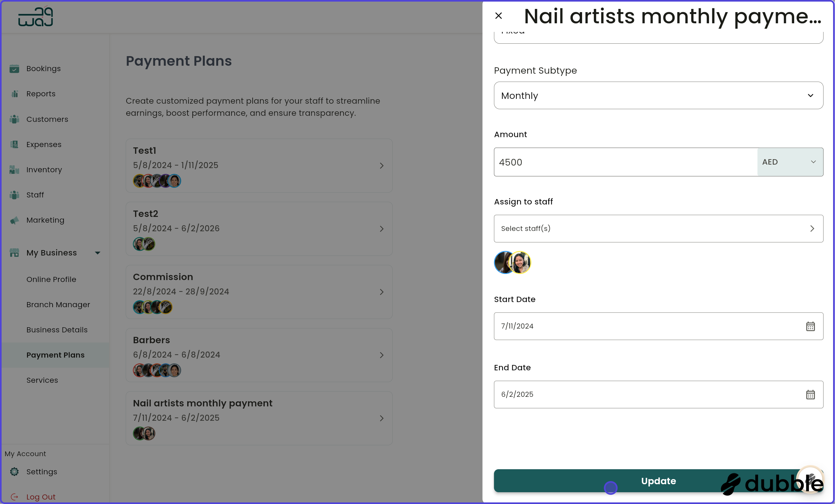The height and width of the screenshot is (504, 835).
Task: Select the Marketing megaphone icon
Action: [x=14, y=220]
